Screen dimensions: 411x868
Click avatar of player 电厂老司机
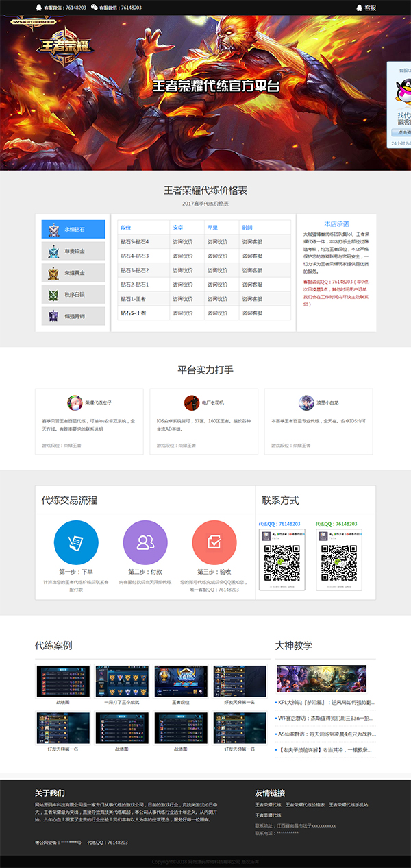click(191, 402)
